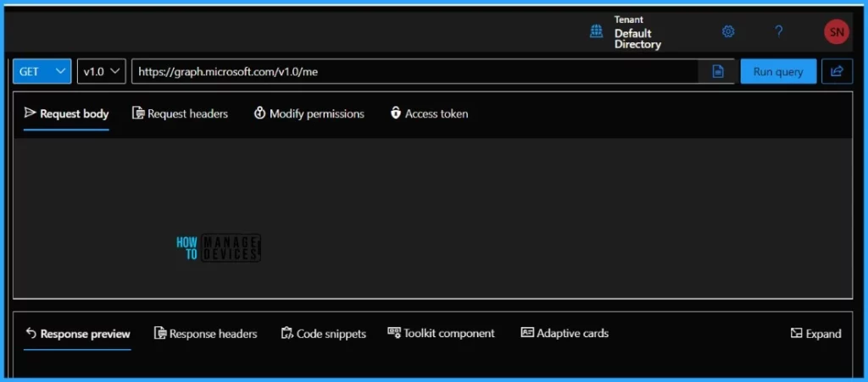The width and height of the screenshot is (868, 382).
Task: Click the request URL input field
Action: point(414,71)
